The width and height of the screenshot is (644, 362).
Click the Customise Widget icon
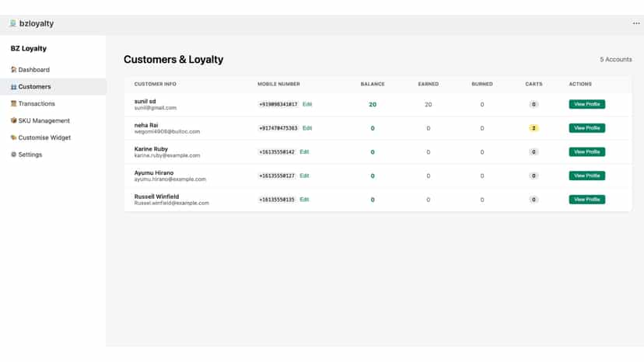click(x=13, y=137)
